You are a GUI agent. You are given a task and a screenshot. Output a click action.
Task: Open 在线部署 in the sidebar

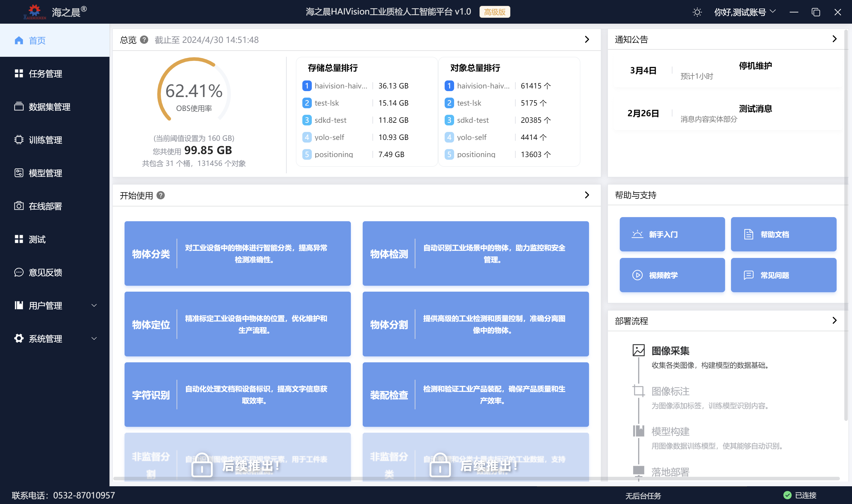[55, 206]
